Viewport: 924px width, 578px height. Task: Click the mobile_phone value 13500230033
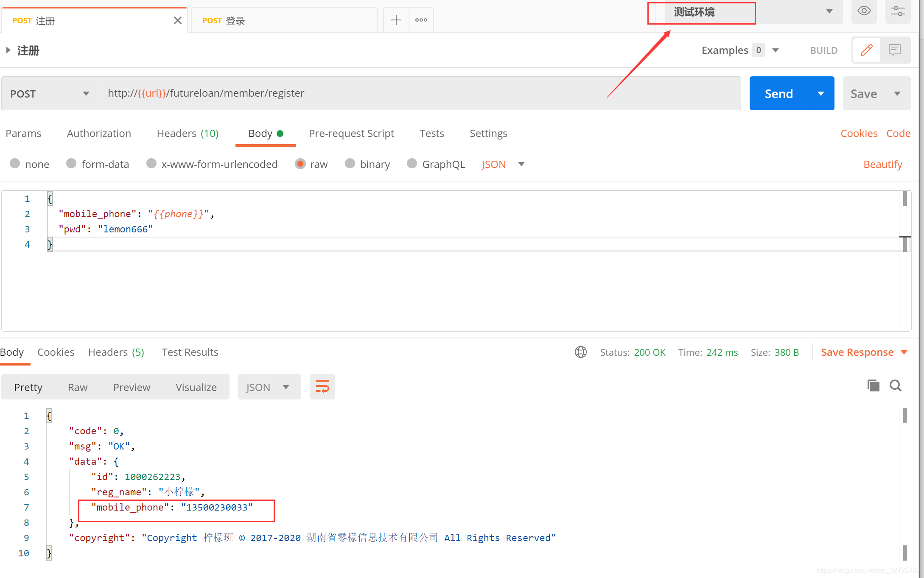point(217,507)
